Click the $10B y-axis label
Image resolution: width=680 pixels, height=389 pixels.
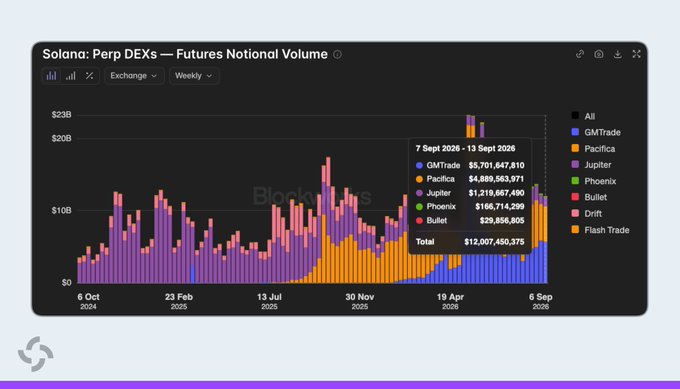coord(61,210)
